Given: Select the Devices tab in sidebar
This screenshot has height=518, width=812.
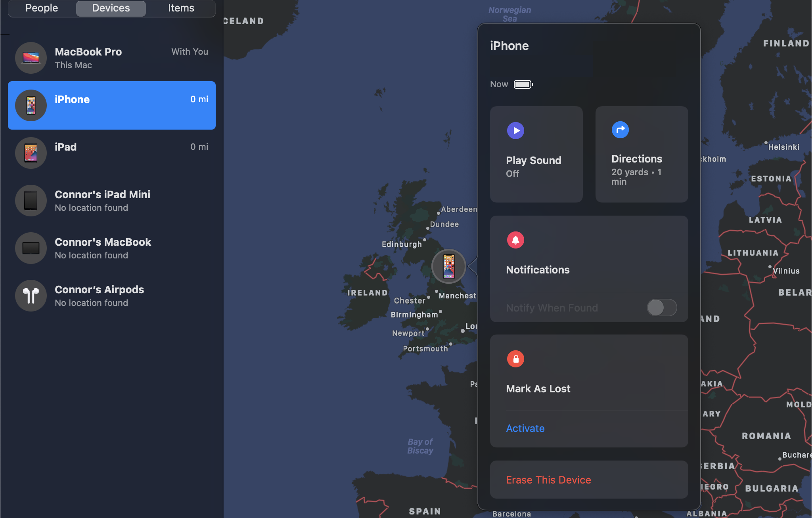Looking at the screenshot, I should click(111, 8).
